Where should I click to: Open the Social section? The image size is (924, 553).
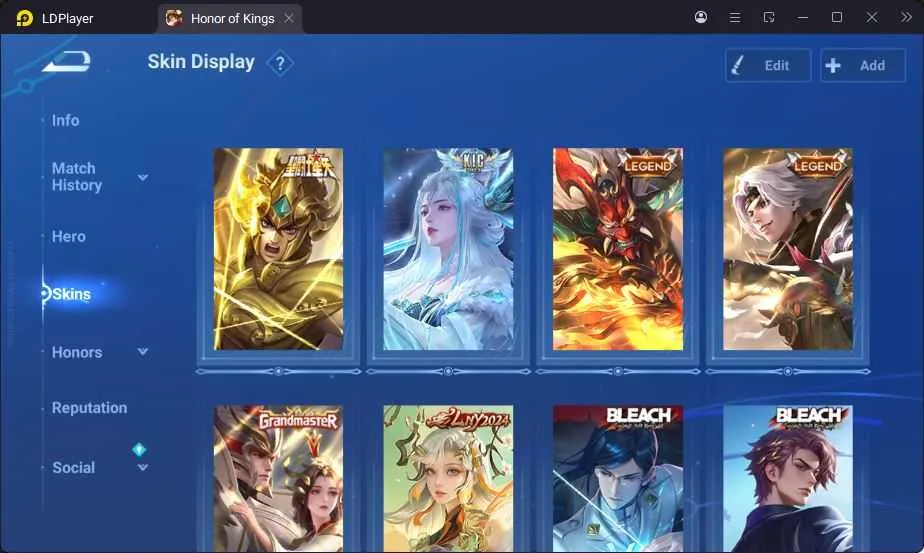pyautogui.click(x=74, y=468)
